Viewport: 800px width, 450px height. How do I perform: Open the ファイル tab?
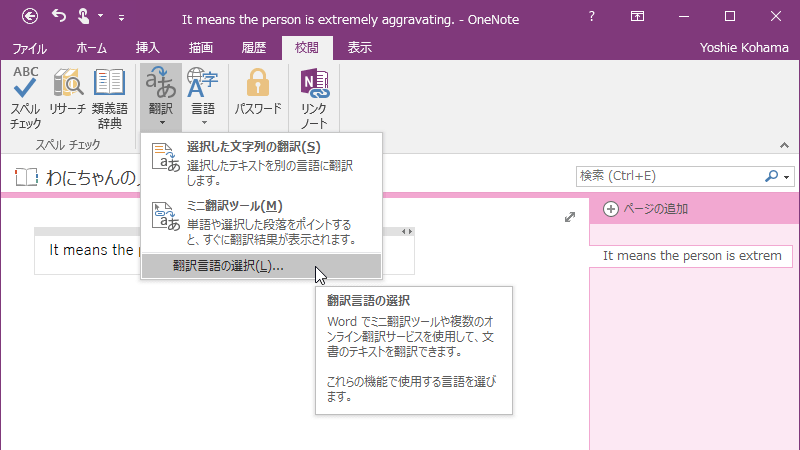(30, 48)
